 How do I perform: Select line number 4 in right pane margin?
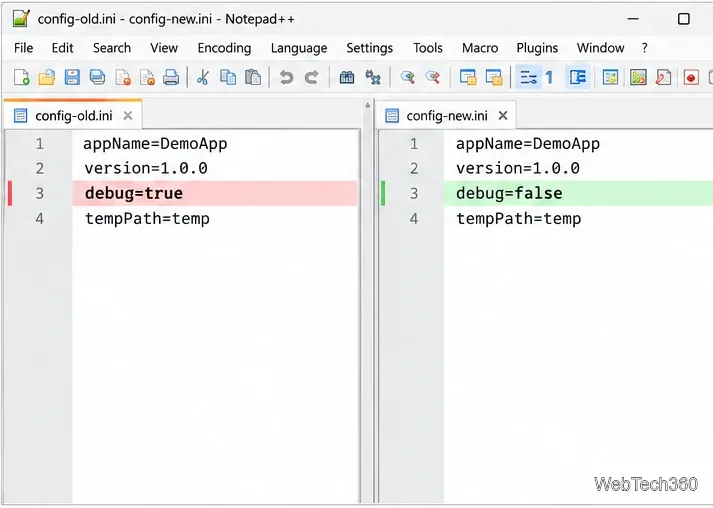click(x=413, y=219)
